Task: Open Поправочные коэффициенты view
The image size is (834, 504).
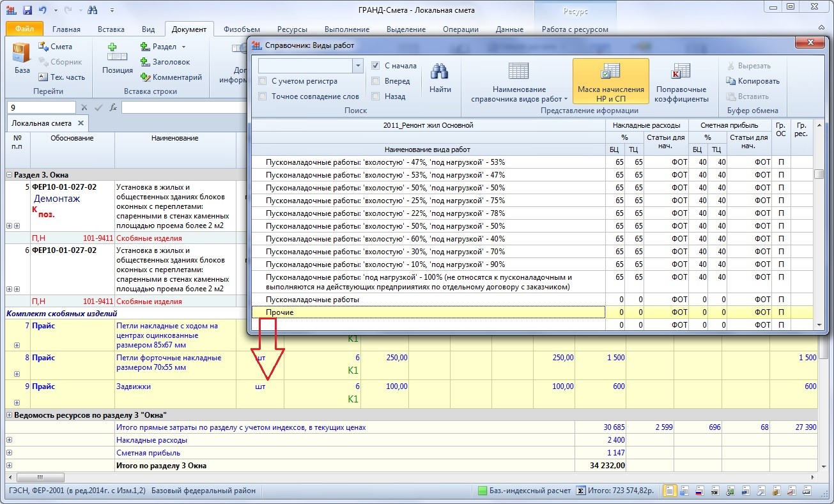Action: tap(681, 81)
